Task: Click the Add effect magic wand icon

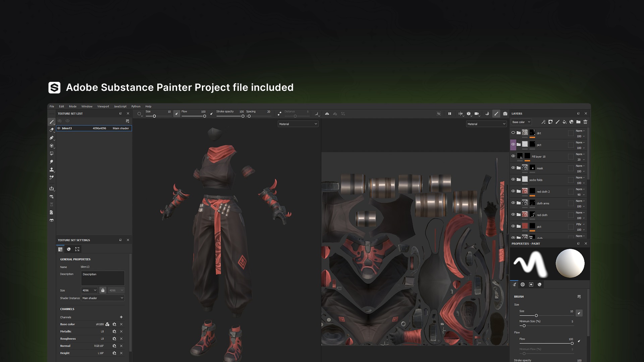Action: (543, 122)
